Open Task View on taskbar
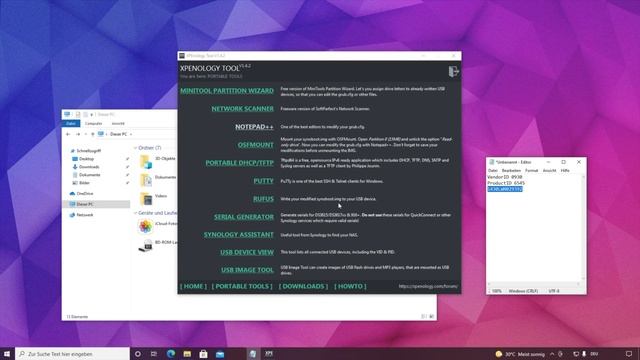The height and width of the screenshot is (360, 640). (154, 354)
